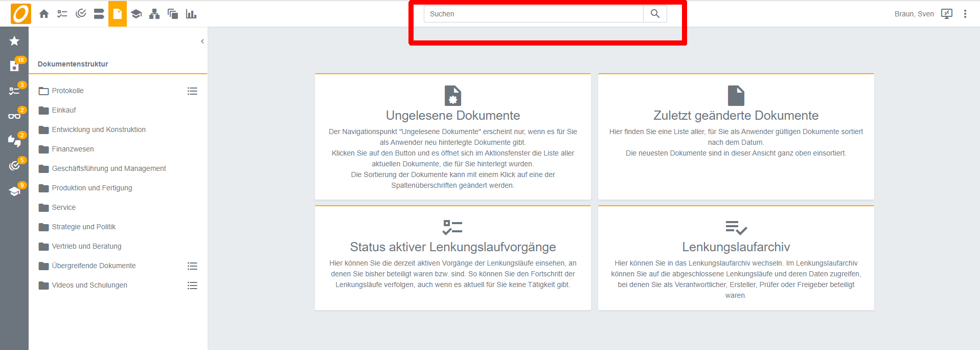This screenshot has height=350, width=980.
Task: Click the bar chart statistics icon
Action: coord(191,14)
